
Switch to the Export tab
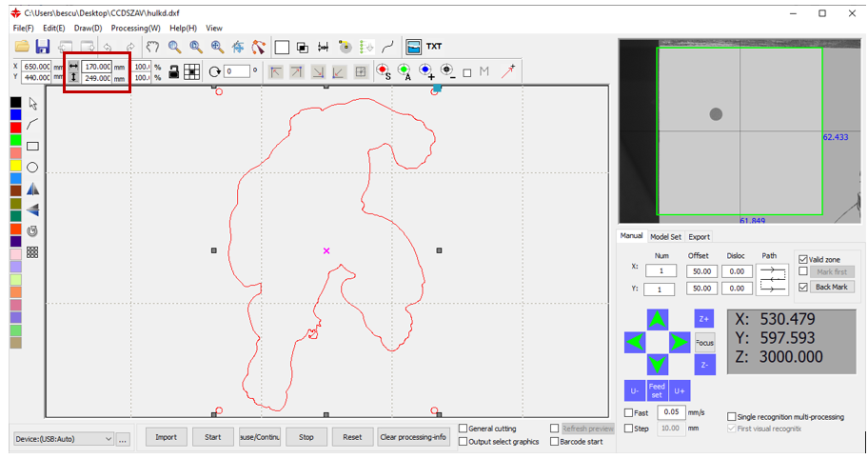click(700, 236)
